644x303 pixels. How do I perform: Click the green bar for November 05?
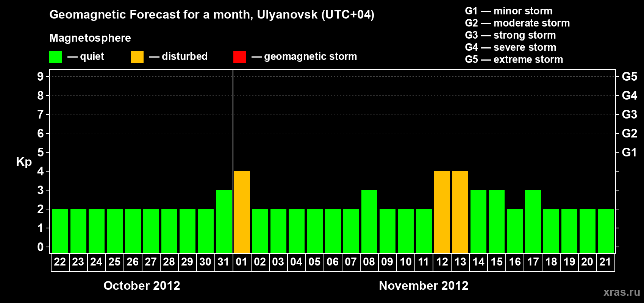coord(315,231)
